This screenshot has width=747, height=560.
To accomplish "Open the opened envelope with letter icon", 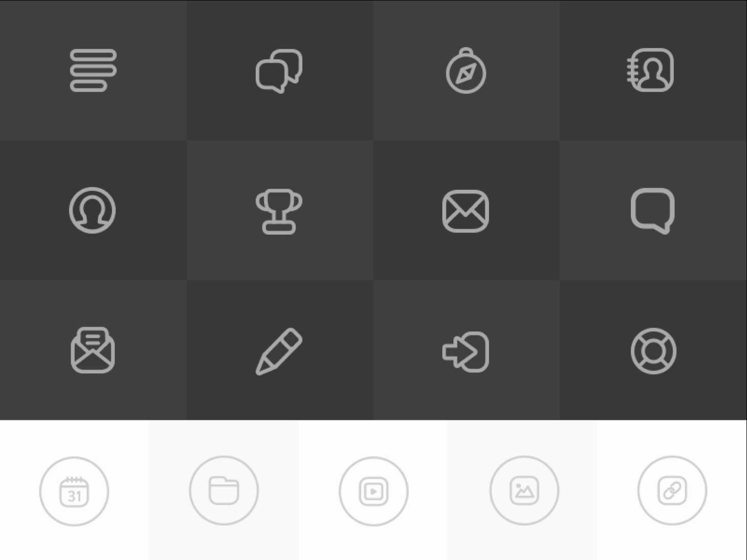I will [93, 350].
